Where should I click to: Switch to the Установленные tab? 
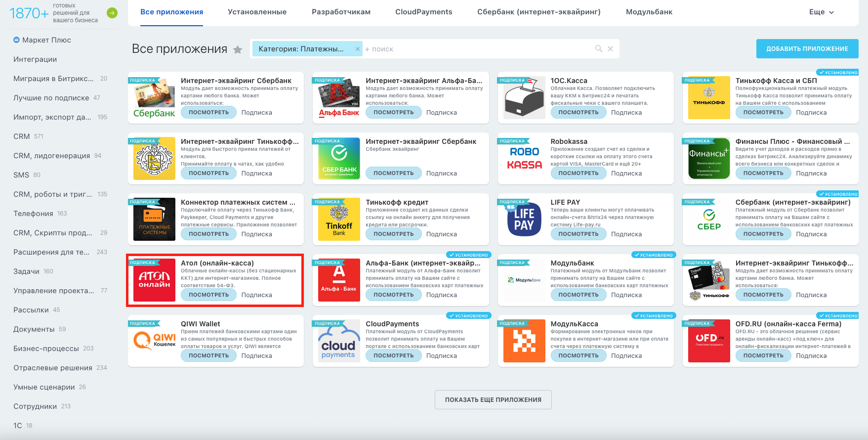257,12
